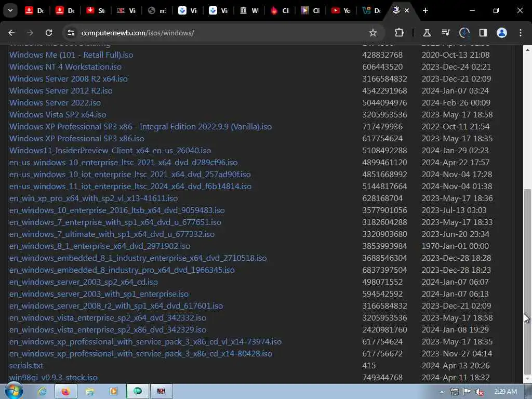Click the scrollbar up arrow

(x=528, y=50)
